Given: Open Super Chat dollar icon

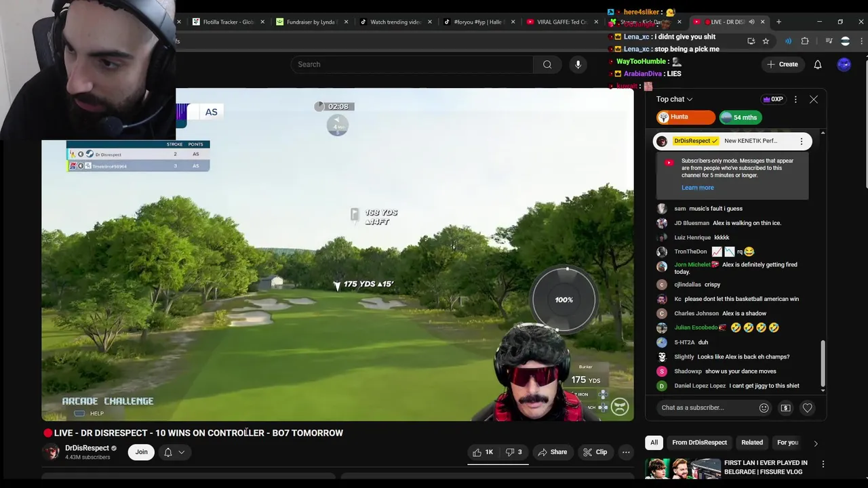Looking at the screenshot, I should (785, 408).
